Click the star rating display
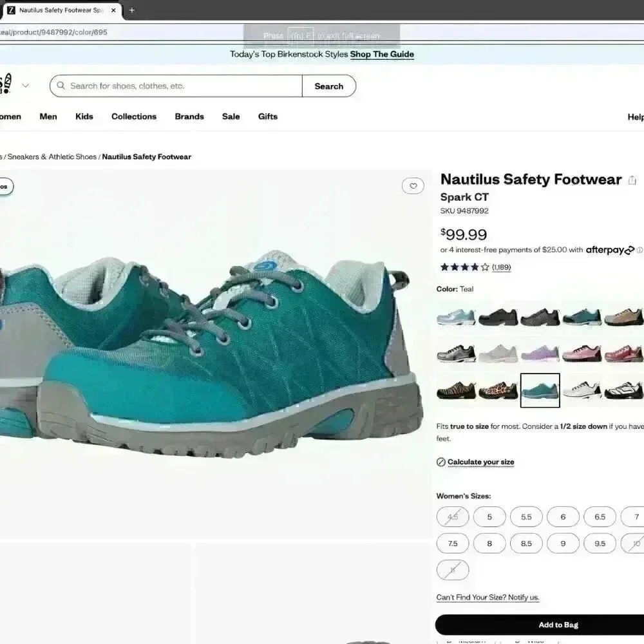644x644 pixels. 465,267
